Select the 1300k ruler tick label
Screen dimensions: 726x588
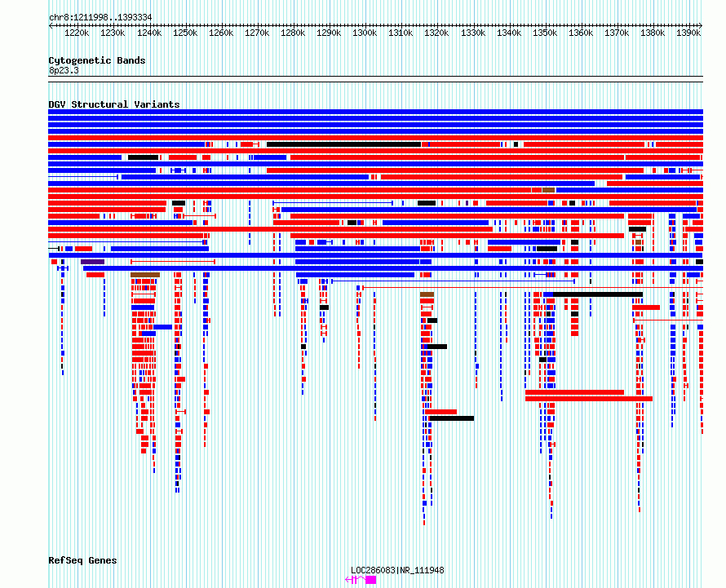point(365,33)
